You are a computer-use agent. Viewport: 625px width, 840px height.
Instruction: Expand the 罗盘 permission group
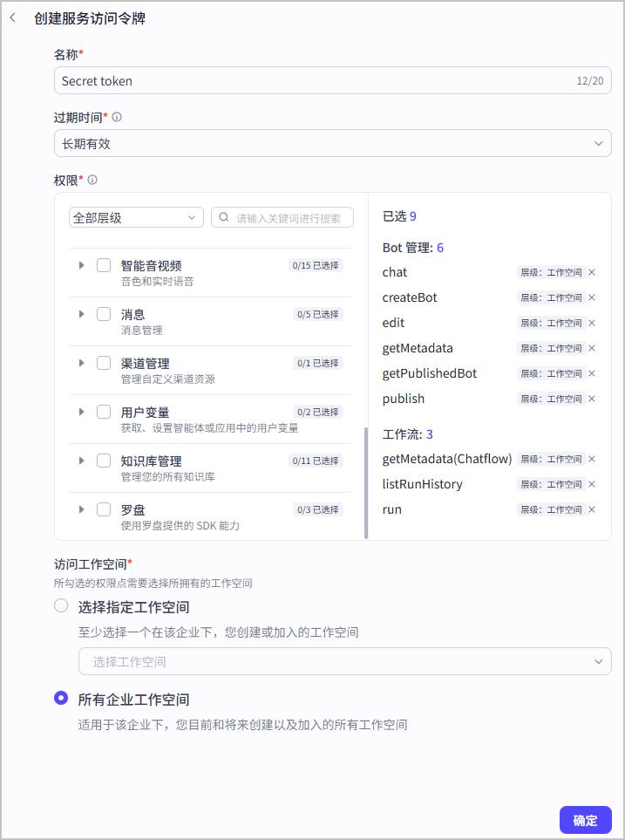point(81,509)
